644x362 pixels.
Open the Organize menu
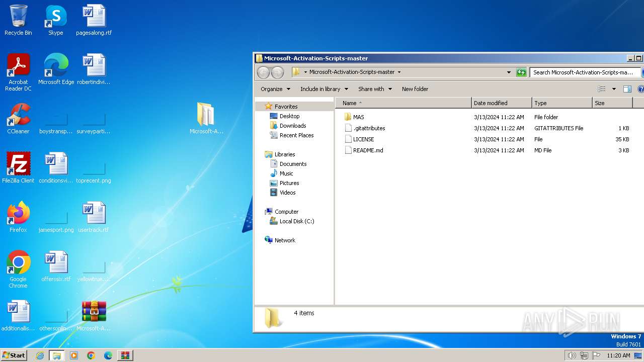point(275,89)
